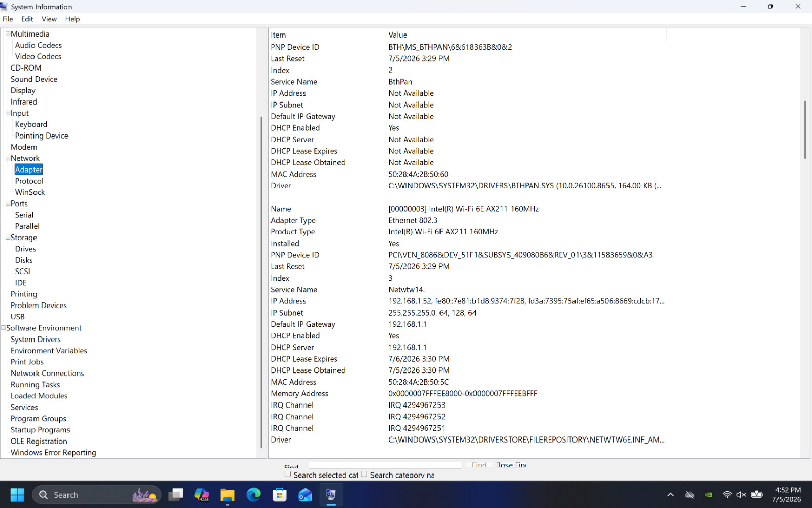This screenshot has width=812, height=508.
Task: Select Drives under Storage
Action: coord(25,249)
